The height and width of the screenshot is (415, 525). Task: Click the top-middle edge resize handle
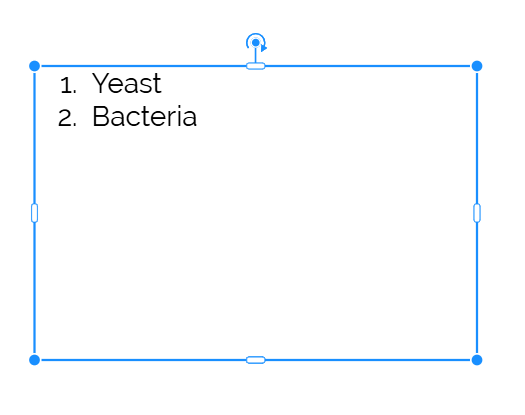[x=256, y=66]
